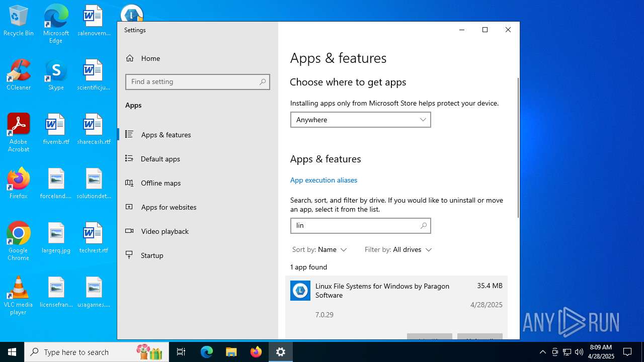The width and height of the screenshot is (644, 362).
Task: Select the forceland image file on desktop
Action: [x=56, y=184]
